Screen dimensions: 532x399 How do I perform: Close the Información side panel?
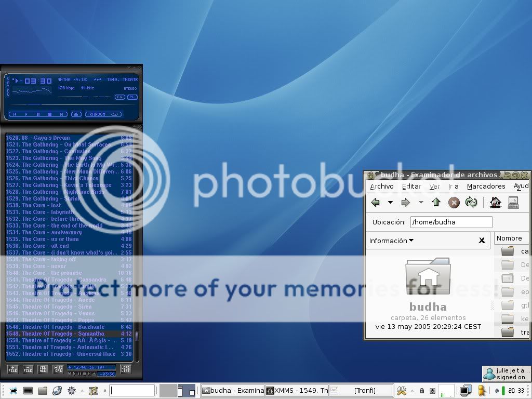pyautogui.click(x=482, y=241)
